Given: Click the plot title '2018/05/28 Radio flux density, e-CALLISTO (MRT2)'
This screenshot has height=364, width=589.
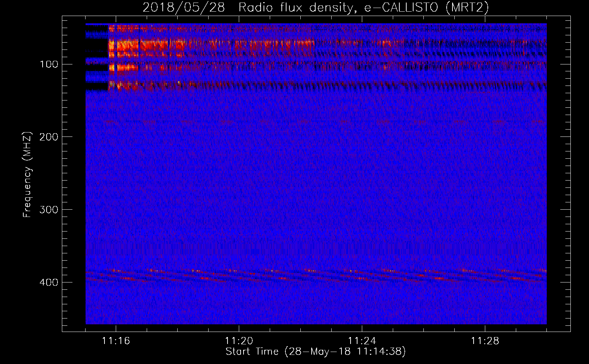Looking at the screenshot, I should (316, 8).
